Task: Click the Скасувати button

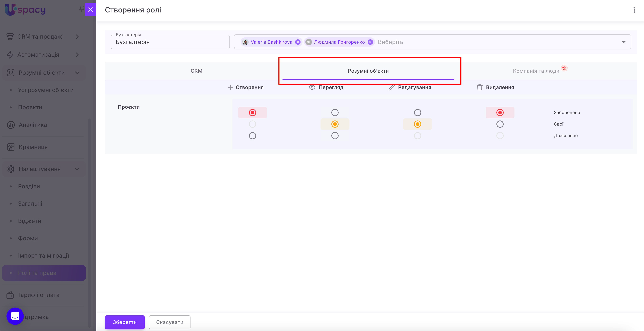Action: coord(170,322)
